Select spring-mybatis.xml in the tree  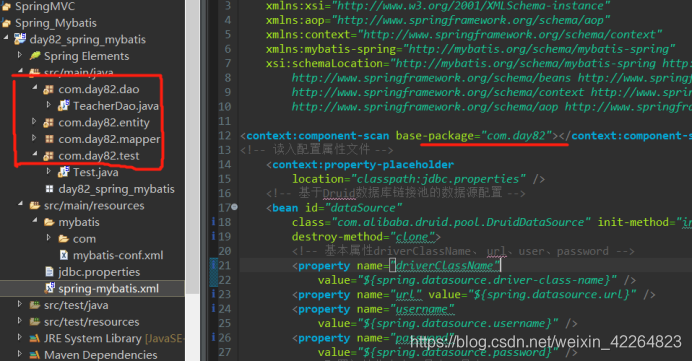109,289
